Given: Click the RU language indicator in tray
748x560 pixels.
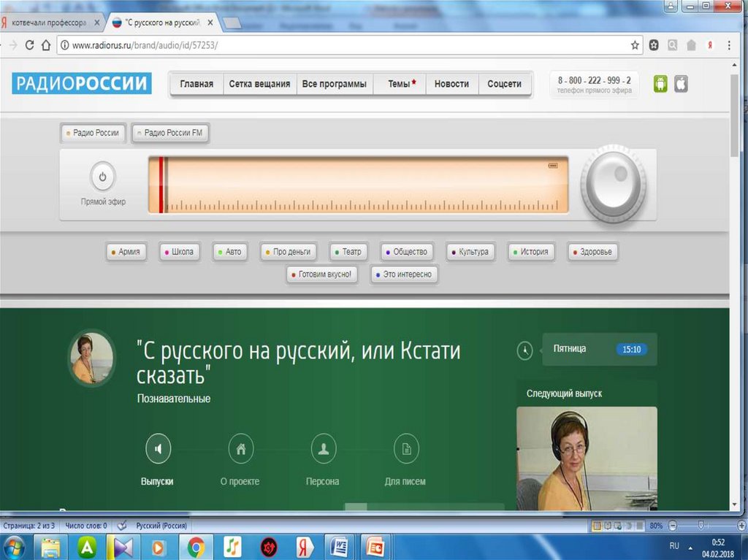Looking at the screenshot, I should pyautogui.click(x=674, y=545).
